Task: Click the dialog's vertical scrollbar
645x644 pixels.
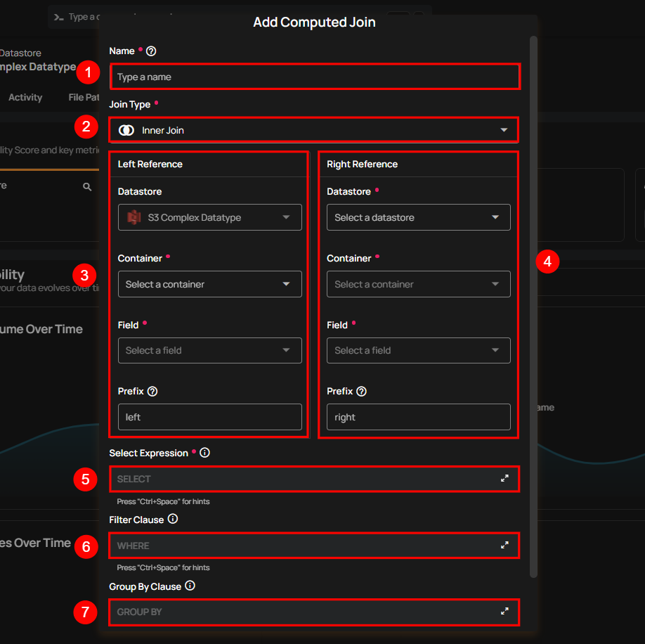Action: (x=534, y=281)
